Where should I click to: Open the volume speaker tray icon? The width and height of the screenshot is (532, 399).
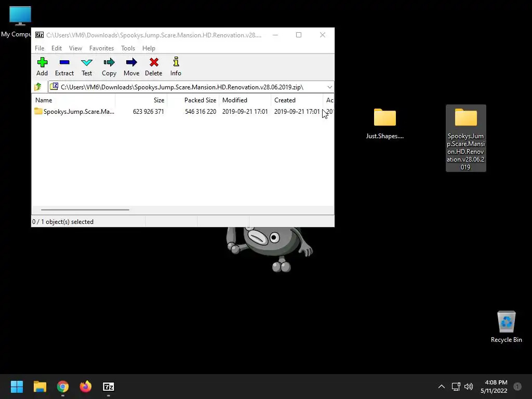469,387
